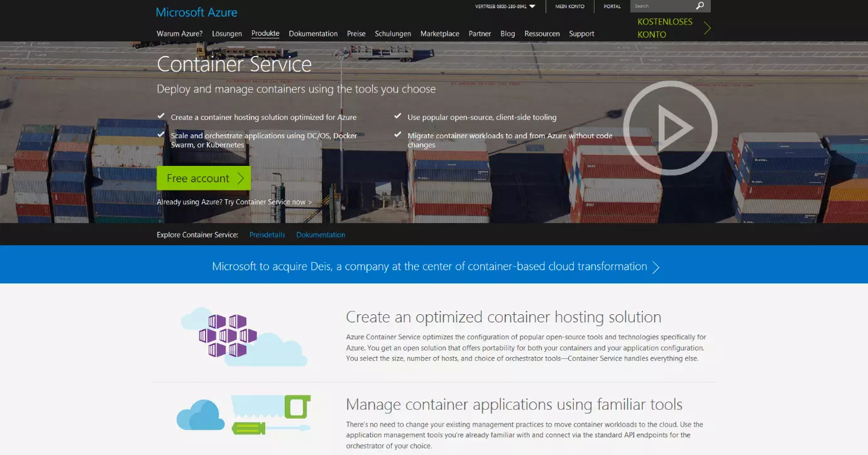Click the Microsoft Azure logo
Image resolution: width=868 pixels, height=455 pixels.
[196, 12]
